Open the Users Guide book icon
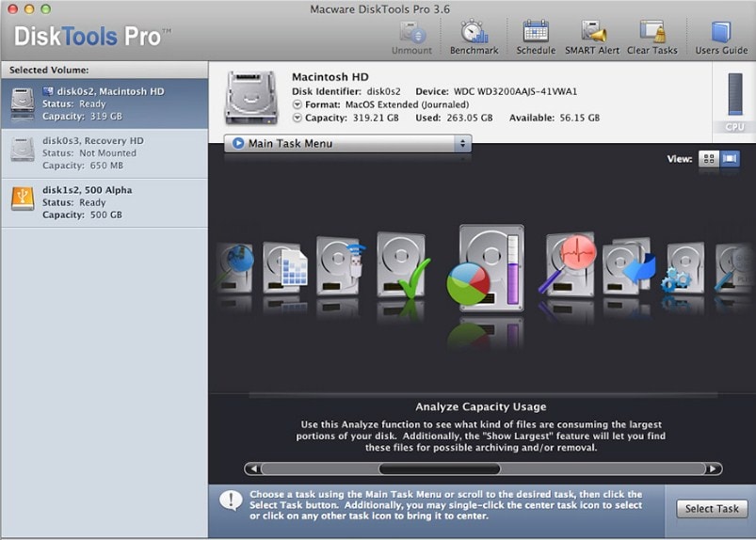 [721, 37]
